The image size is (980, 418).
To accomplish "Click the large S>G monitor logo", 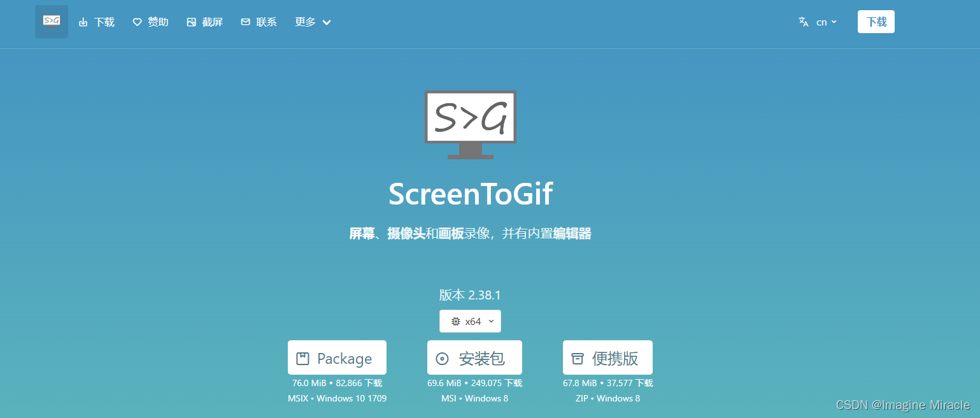I will [471, 124].
